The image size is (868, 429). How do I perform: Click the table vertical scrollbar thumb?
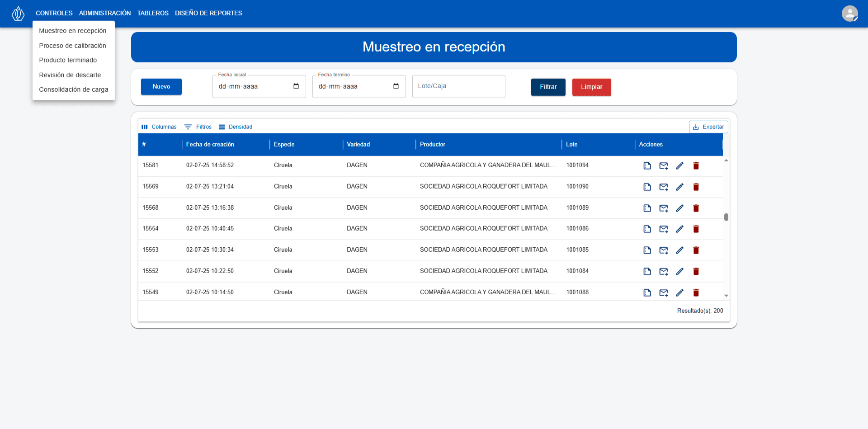(x=726, y=217)
